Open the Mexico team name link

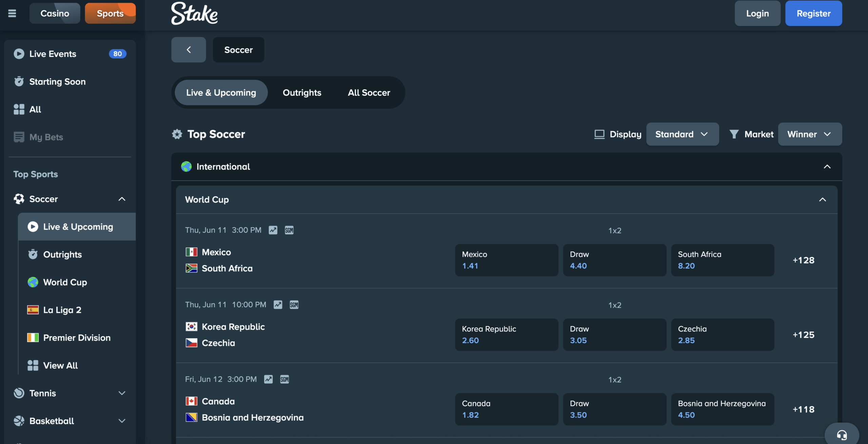[x=216, y=252]
